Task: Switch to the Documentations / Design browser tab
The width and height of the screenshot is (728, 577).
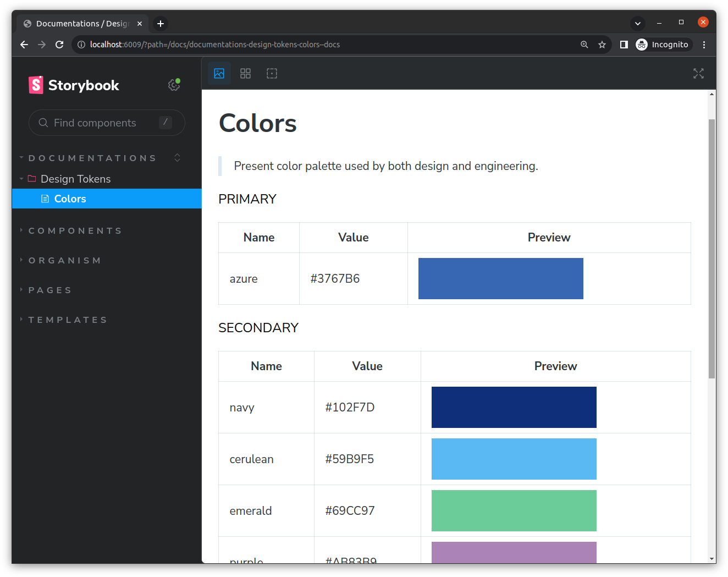Action: (x=81, y=24)
